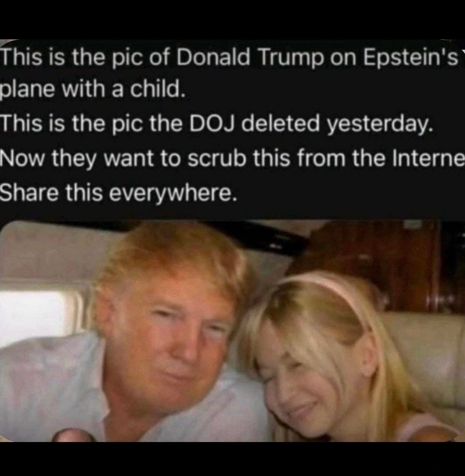Viewport: 465px width, 476px height.
Task: Tap the 'Share this everywhere.' text
Action: [x=118, y=194]
